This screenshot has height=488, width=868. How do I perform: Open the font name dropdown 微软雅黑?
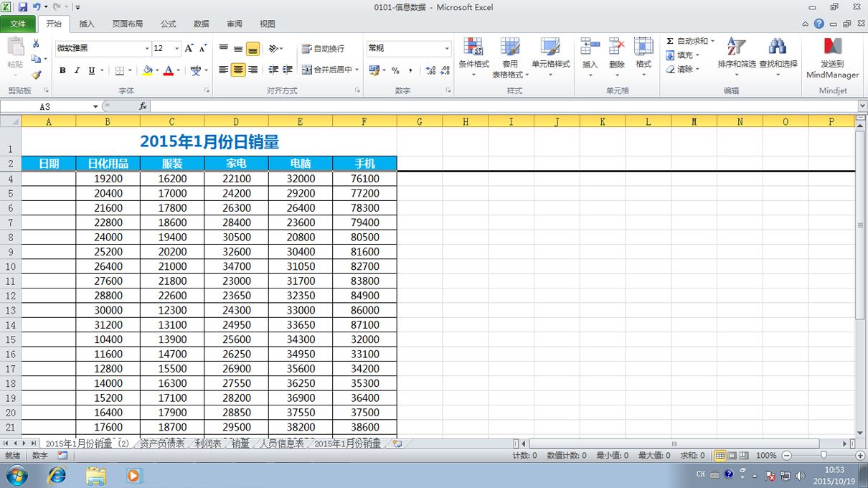click(x=147, y=48)
